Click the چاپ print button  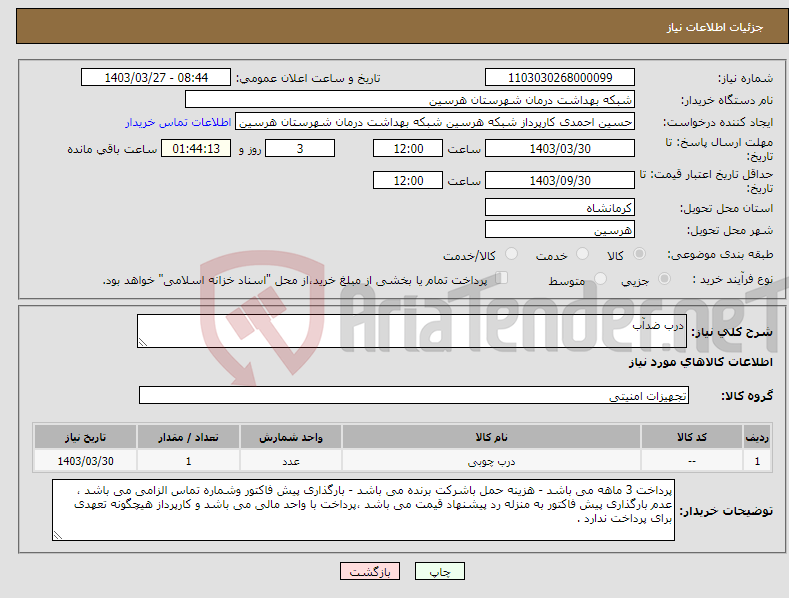click(x=439, y=571)
